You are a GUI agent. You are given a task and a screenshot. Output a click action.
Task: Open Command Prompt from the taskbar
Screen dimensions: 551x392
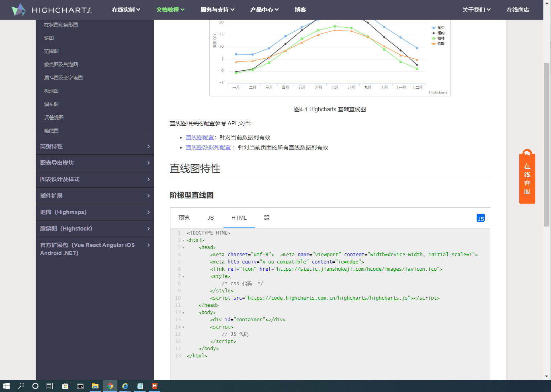80,386
